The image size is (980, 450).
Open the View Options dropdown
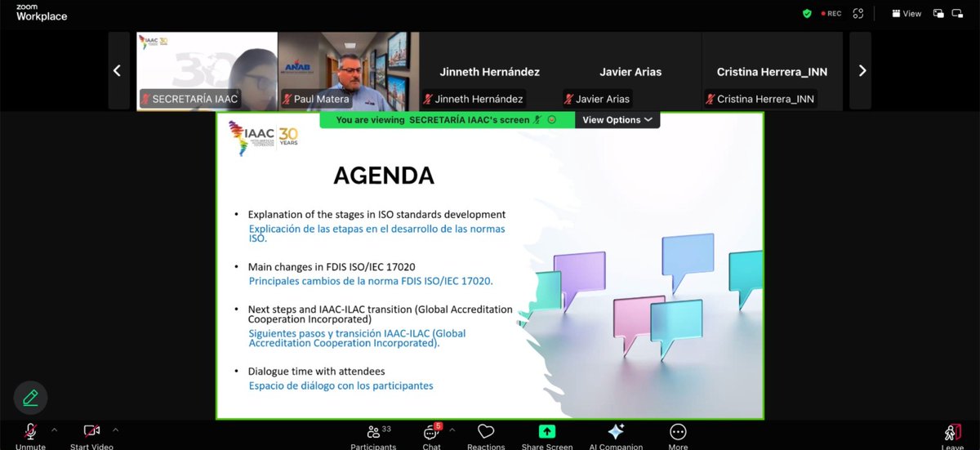pos(617,120)
